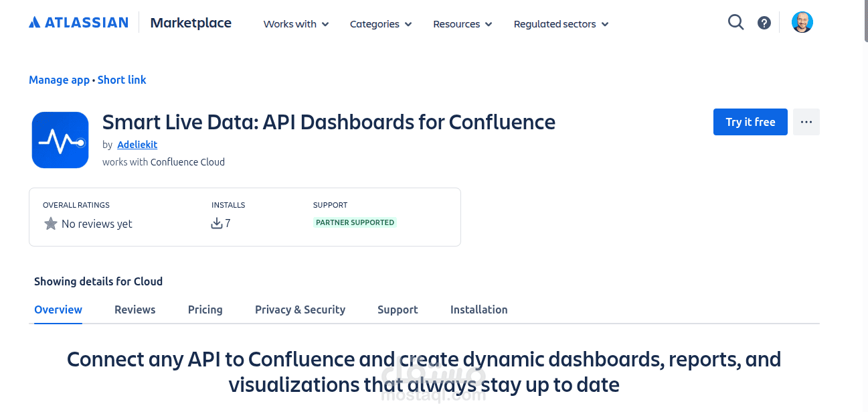Select the Overview tab
This screenshot has height=412, width=868.
[58, 310]
